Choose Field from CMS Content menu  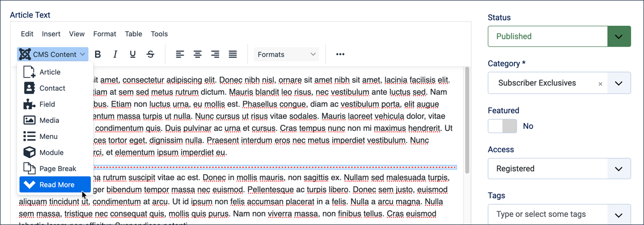click(x=55, y=104)
